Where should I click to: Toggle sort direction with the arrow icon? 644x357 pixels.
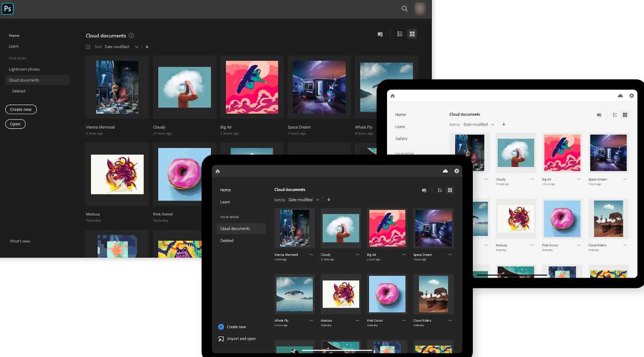(147, 47)
